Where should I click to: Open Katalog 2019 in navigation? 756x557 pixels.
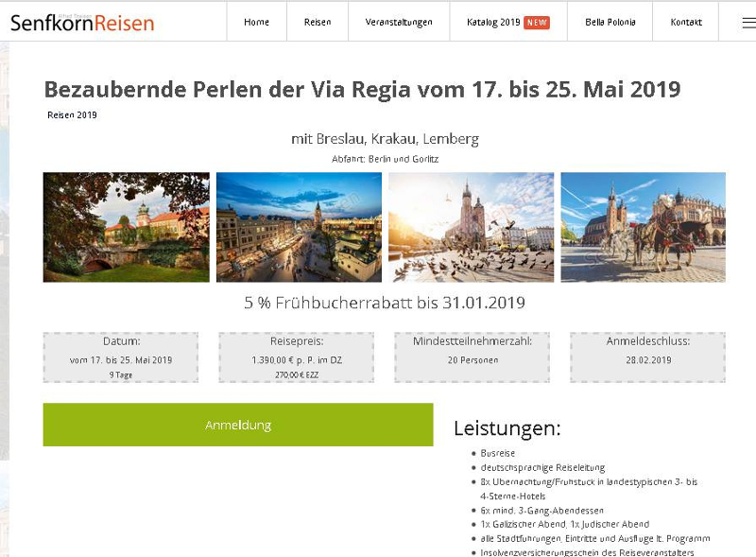[x=493, y=22]
